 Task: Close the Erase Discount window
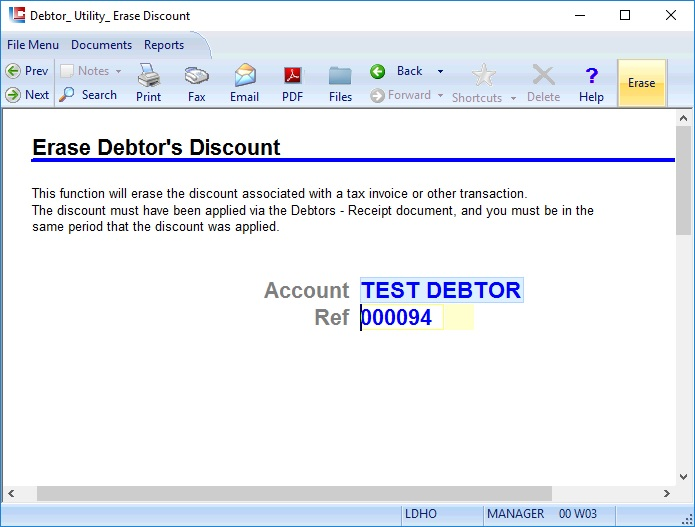point(671,16)
